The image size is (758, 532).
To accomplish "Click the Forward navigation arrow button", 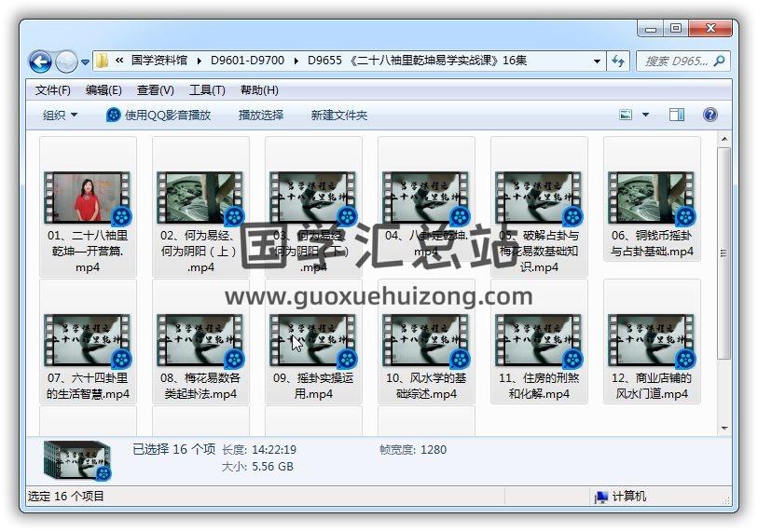I will point(66,61).
